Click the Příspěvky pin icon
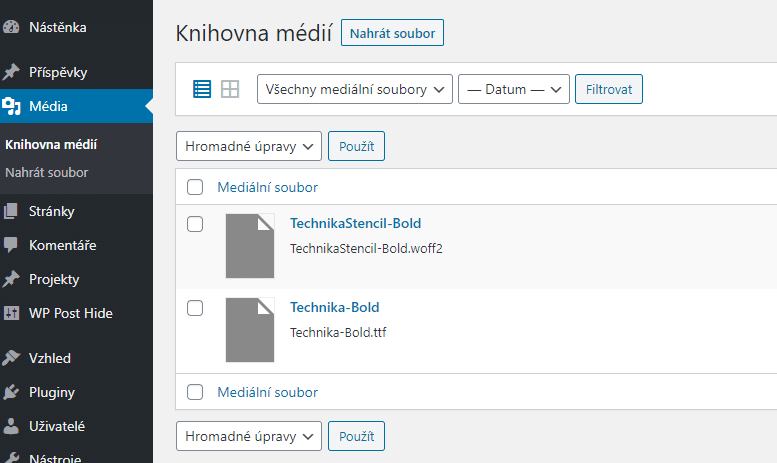The height and width of the screenshot is (463, 777). (11, 72)
